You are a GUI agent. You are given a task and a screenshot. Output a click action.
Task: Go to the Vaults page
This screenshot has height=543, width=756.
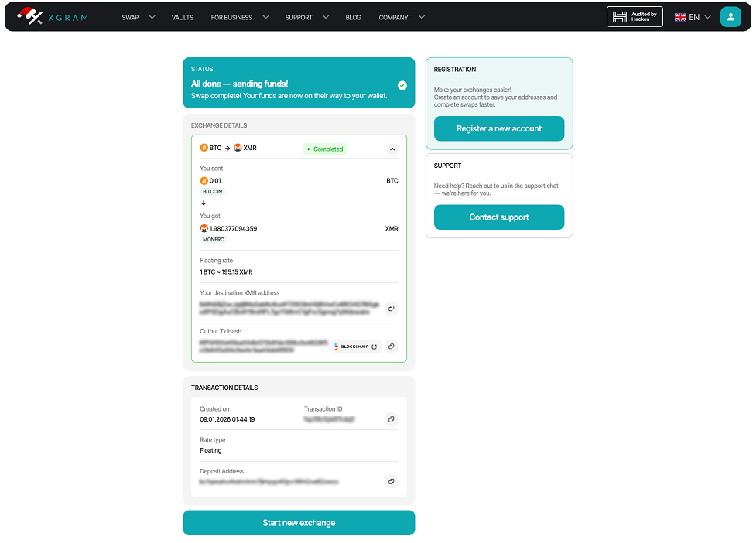click(183, 17)
